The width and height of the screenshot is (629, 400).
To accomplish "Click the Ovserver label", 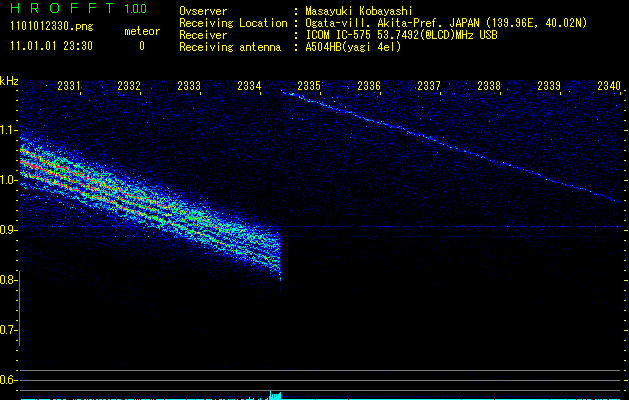I will pos(203,11).
